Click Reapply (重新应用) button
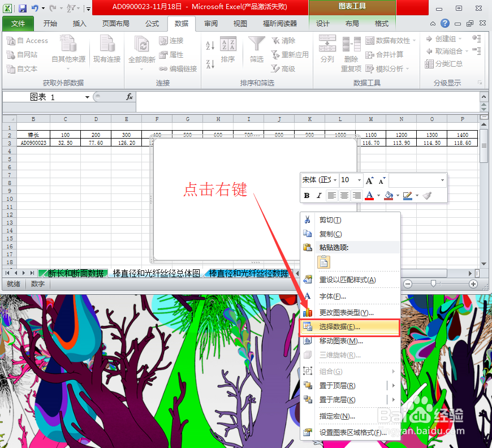Image resolution: width=492 pixels, height=448 pixels. [290, 55]
